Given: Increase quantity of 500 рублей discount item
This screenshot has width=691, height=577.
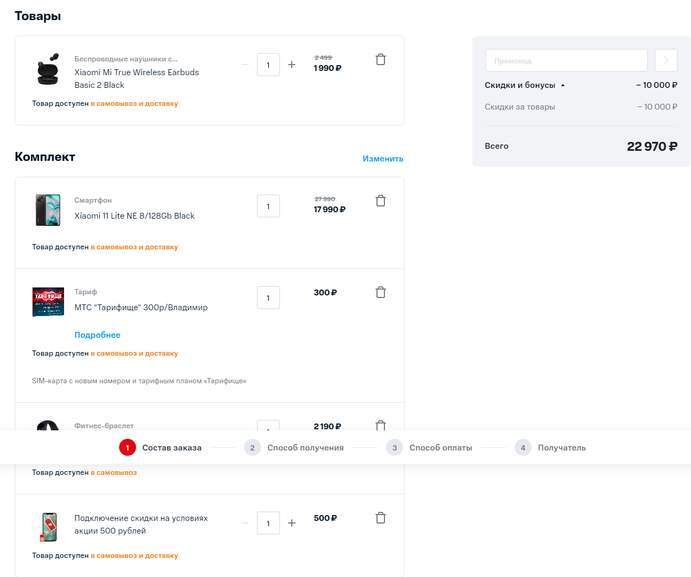Looking at the screenshot, I should click(x=292, y=522).
